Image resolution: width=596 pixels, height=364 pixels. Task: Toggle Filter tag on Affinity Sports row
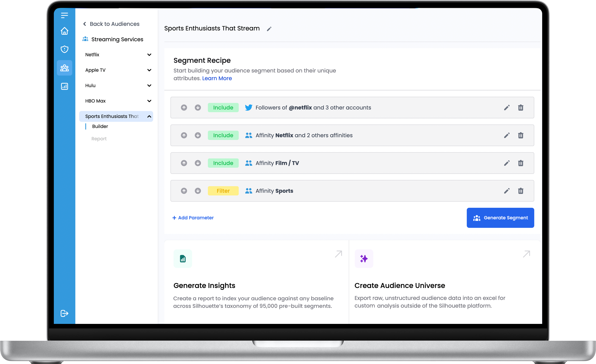coord(223,191)
